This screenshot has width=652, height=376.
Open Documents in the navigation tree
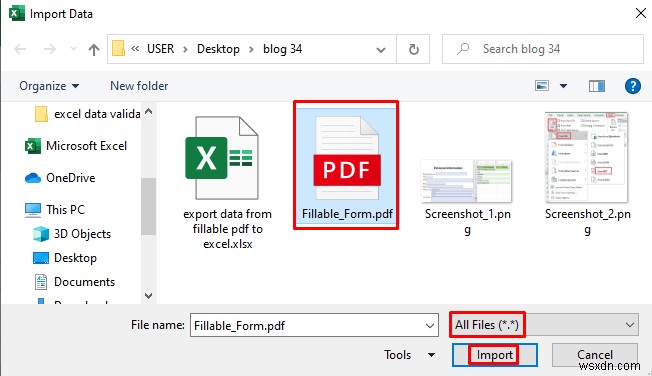click(x=74, y=282)
